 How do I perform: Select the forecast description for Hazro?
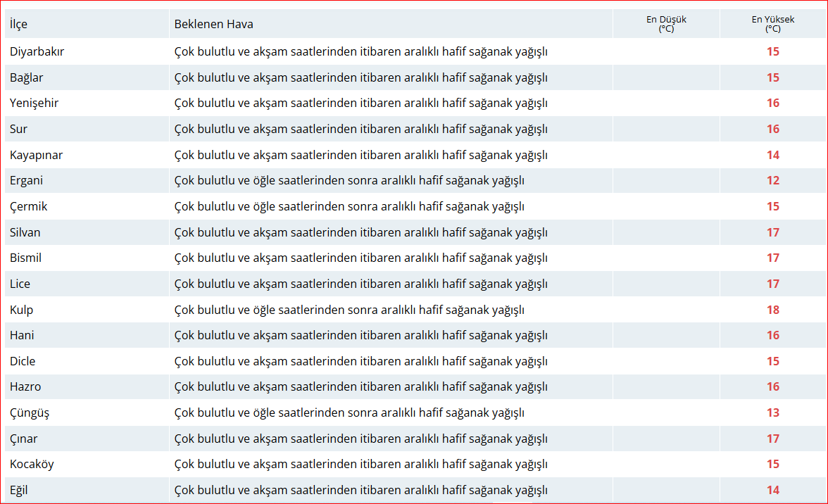[360, 387]
